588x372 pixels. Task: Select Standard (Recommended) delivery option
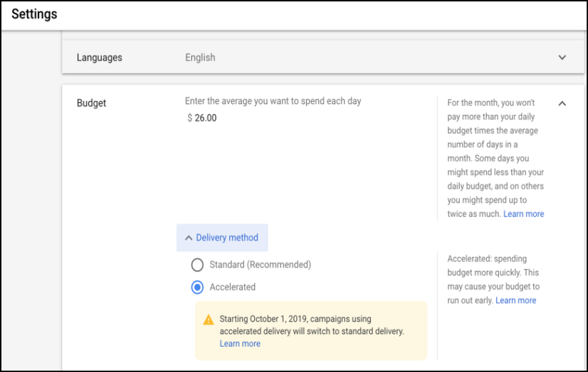(x=197, y=265)
